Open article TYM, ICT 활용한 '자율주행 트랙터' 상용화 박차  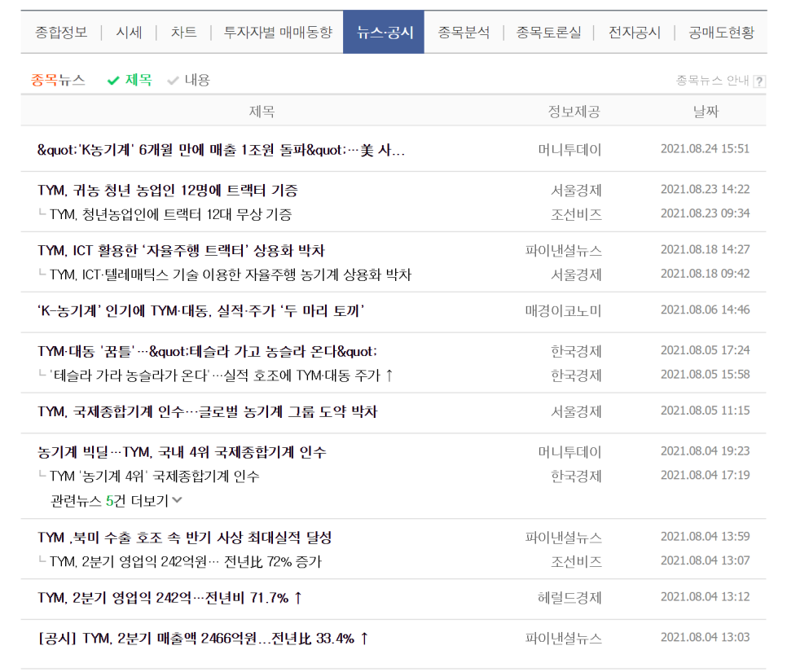(x=181, y=250)
